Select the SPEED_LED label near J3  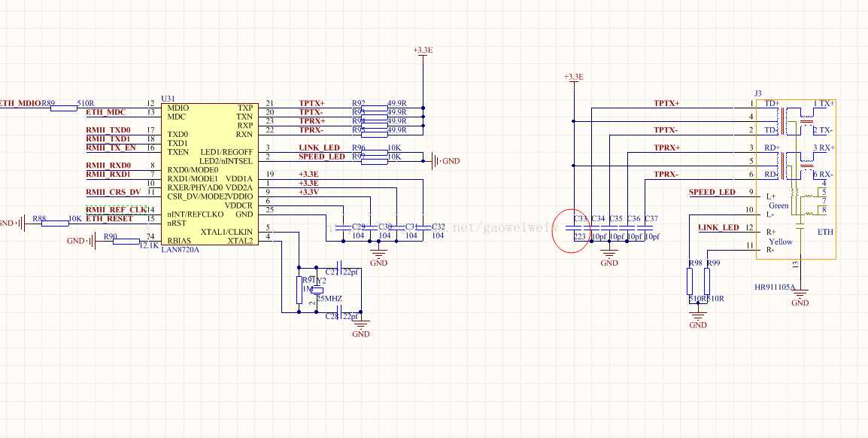pos(711,192)
